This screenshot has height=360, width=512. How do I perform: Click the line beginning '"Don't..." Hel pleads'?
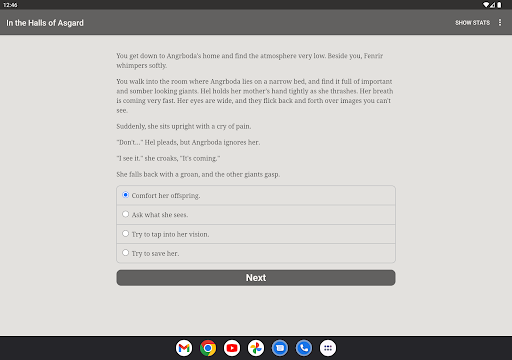coord(188,142)
